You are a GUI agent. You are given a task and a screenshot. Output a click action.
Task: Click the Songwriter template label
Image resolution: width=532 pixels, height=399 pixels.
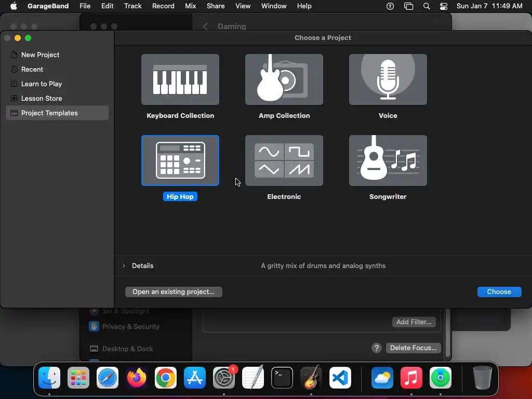388,197
